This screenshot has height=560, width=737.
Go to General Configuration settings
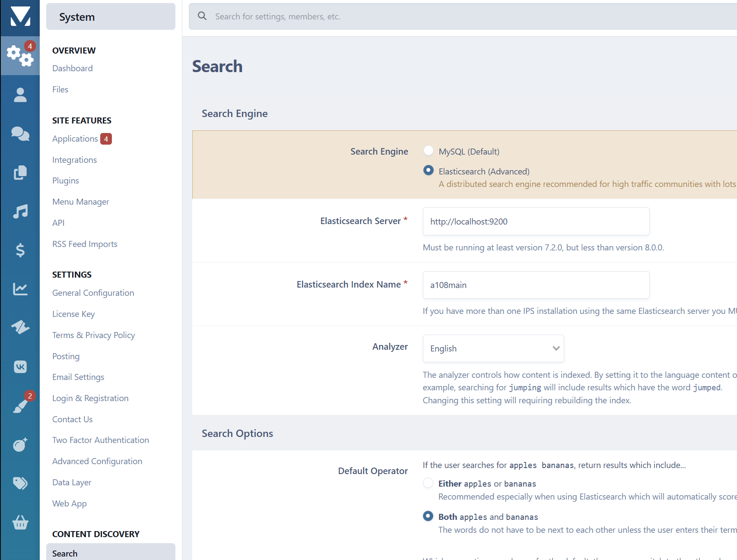point(93,293)
